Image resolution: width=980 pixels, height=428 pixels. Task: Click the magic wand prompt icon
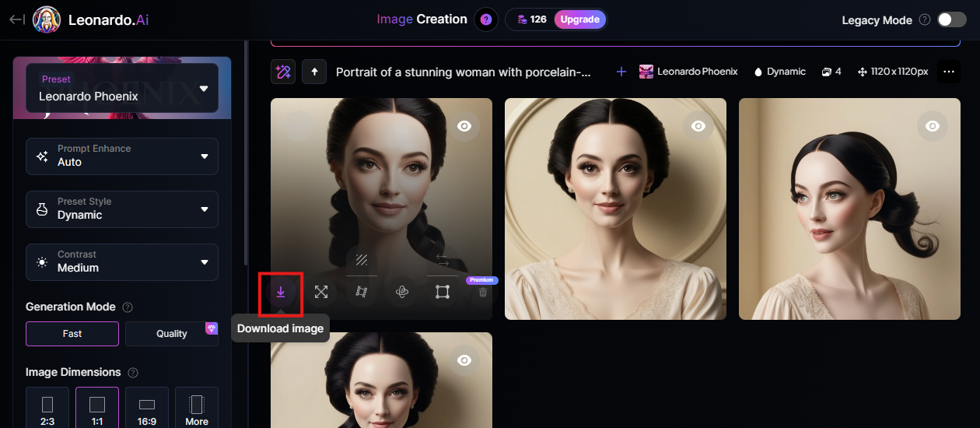pyautogui.click(x=283, y=72)
